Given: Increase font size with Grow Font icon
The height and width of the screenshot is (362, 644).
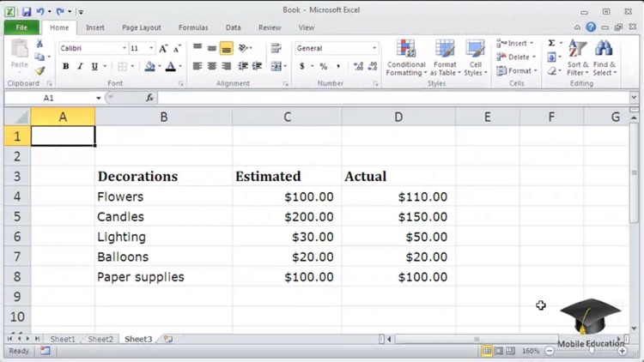Looking at the screenshot, I should (x=163, y=48).
